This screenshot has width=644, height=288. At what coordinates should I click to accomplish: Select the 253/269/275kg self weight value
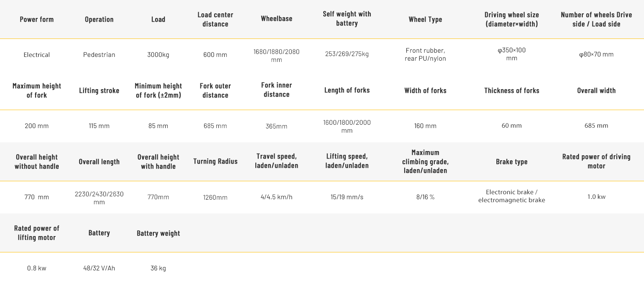pos(347,54)
